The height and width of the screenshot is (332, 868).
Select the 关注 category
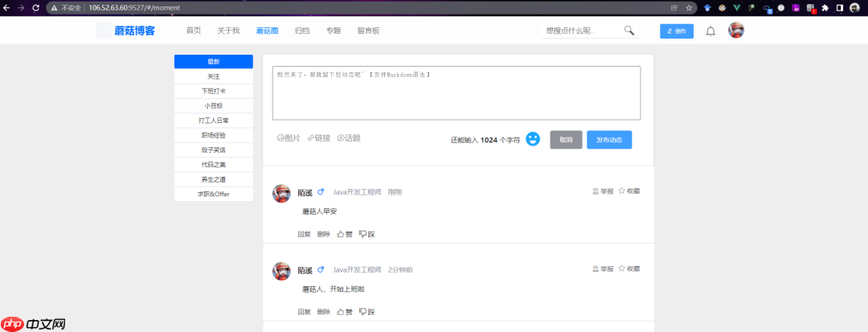pyautogui.click(x=214, y=76)
